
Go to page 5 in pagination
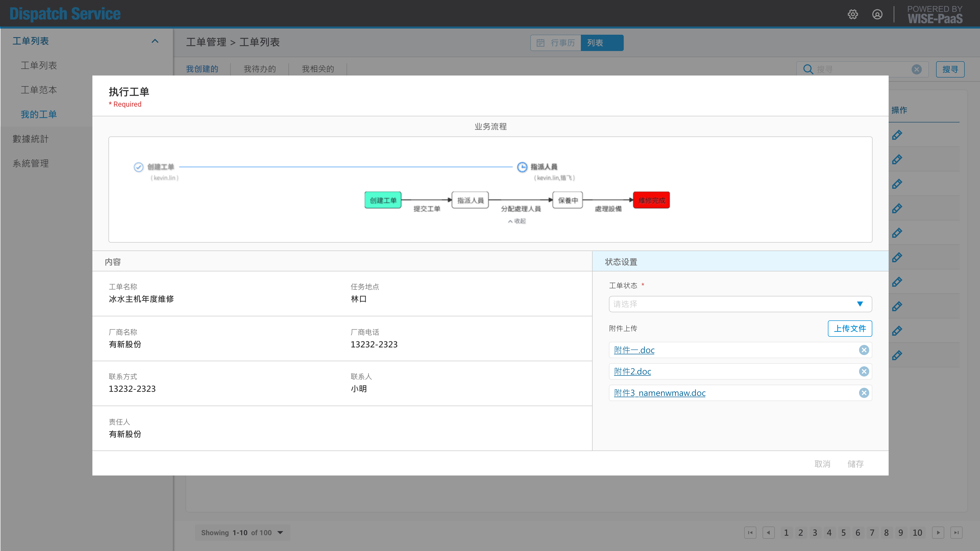click(843, 532)
